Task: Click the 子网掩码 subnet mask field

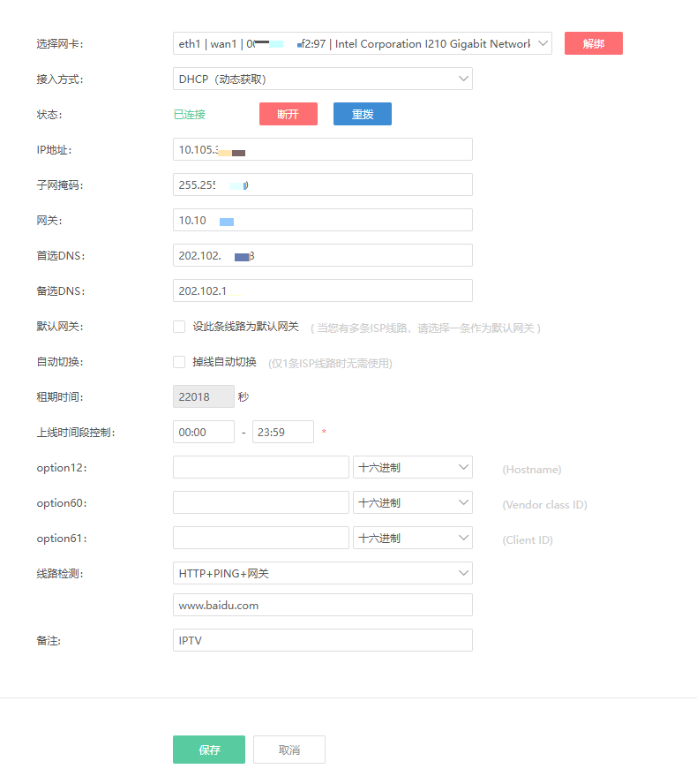Action: (x=322, y=185)
